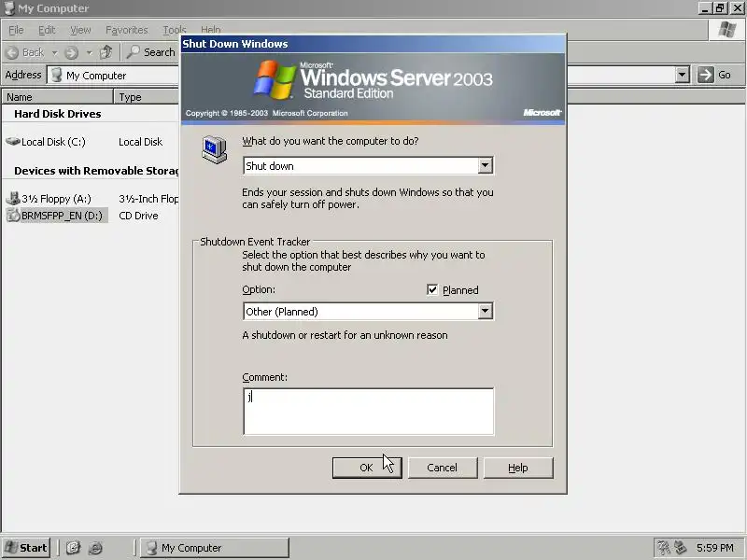Open the View menu in My Computer

pos(80,30)
